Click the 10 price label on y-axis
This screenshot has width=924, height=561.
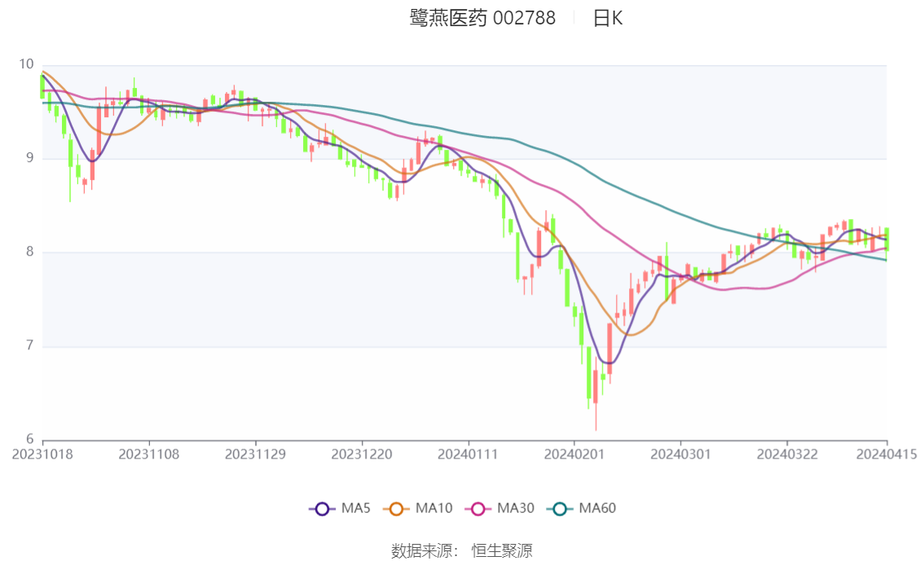click(x=27, y=64)
